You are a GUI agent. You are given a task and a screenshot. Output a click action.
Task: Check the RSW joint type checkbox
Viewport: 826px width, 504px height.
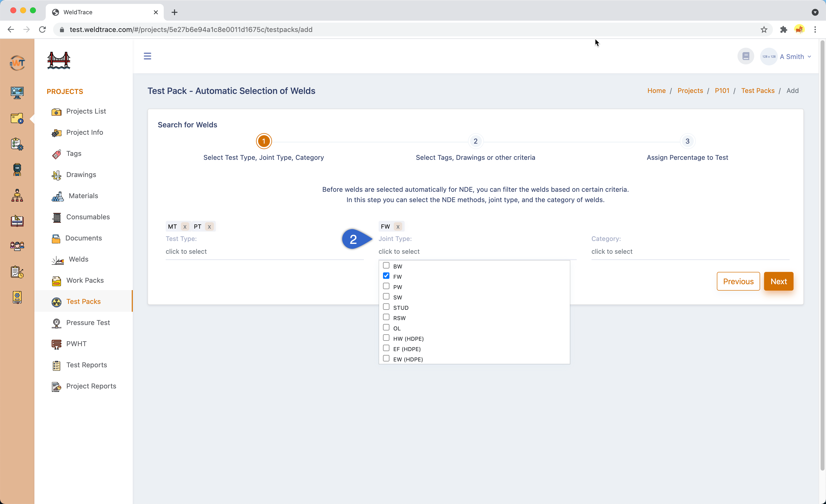386,317
